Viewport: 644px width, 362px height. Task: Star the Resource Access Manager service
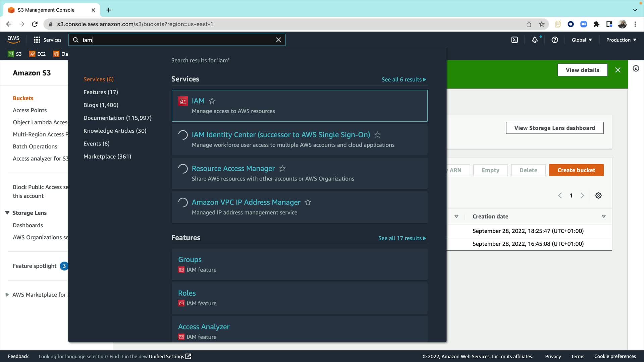point(282,169)
